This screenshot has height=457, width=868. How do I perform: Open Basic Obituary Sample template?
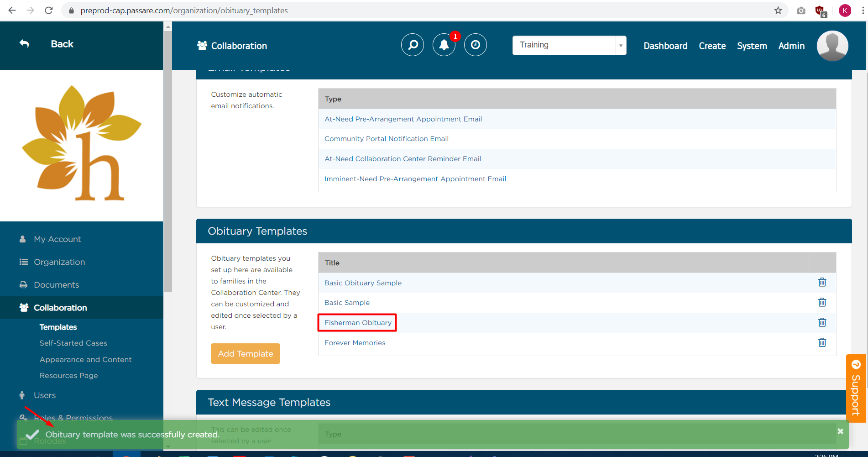(363, 283)
